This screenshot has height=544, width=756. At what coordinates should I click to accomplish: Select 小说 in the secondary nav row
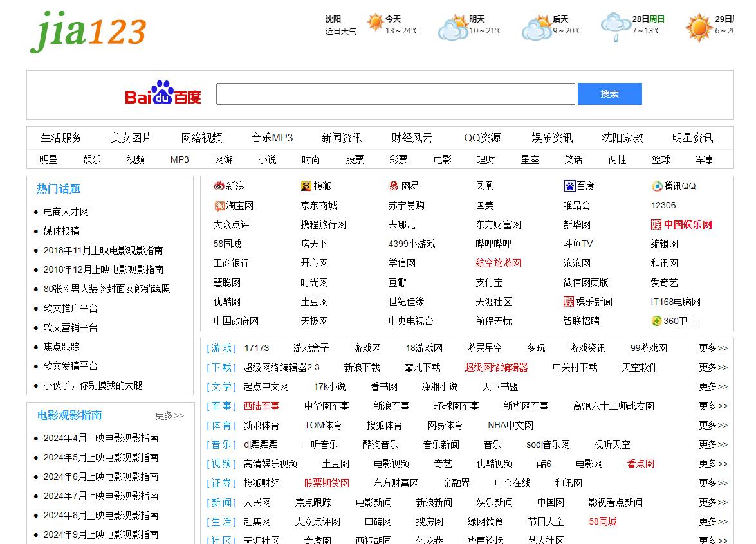pos(267,159)
